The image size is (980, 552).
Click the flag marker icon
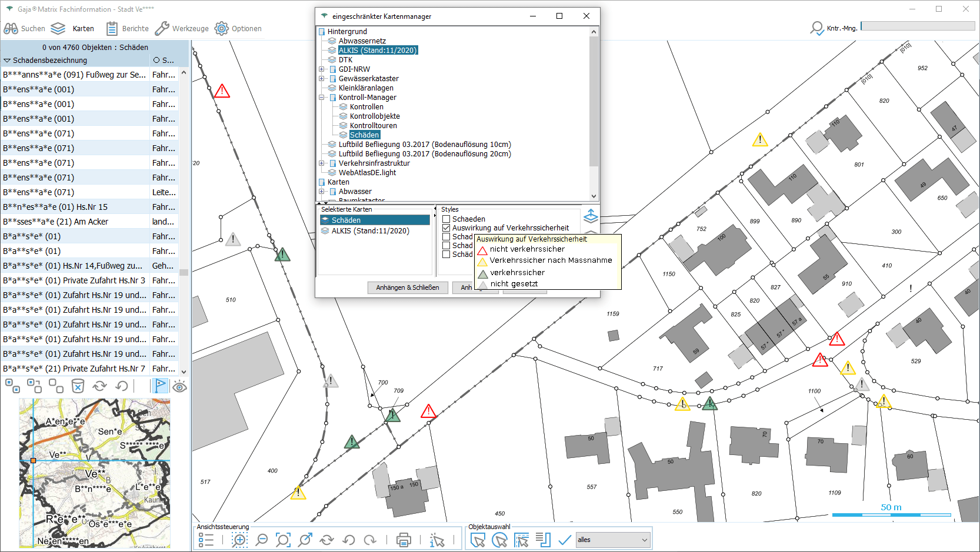(x=160, y=386)
